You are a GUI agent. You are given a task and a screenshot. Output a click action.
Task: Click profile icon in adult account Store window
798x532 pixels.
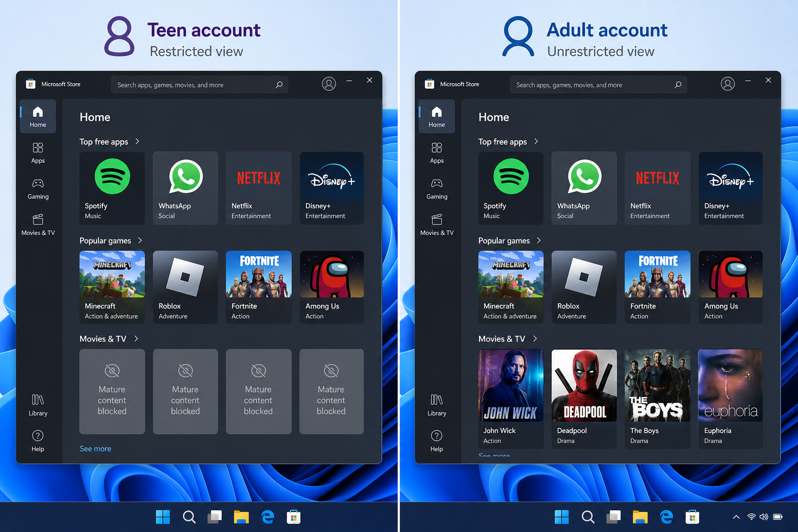[728, 84]
